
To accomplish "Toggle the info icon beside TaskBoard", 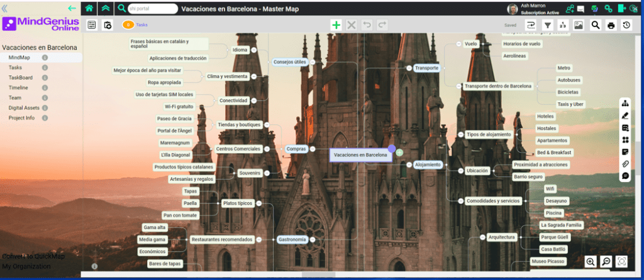I will pyautogui.click(x=45, y=77).
